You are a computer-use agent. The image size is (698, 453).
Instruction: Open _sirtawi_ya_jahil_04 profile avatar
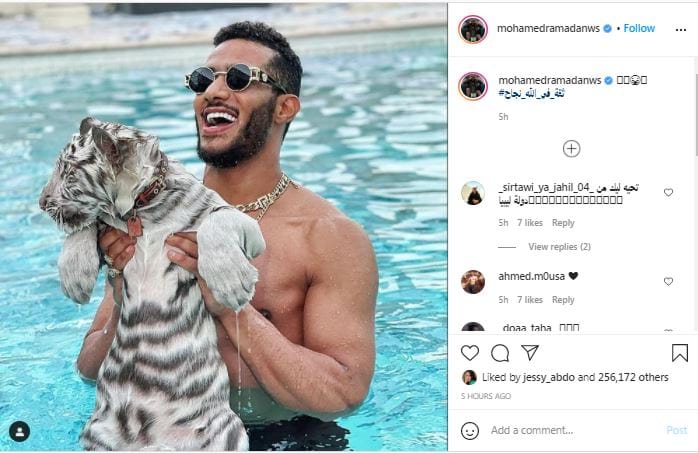(x=473, y=193)
